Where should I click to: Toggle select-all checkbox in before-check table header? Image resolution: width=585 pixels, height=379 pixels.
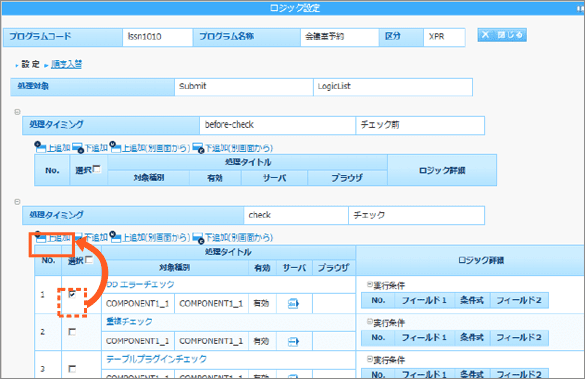(97, 169)
